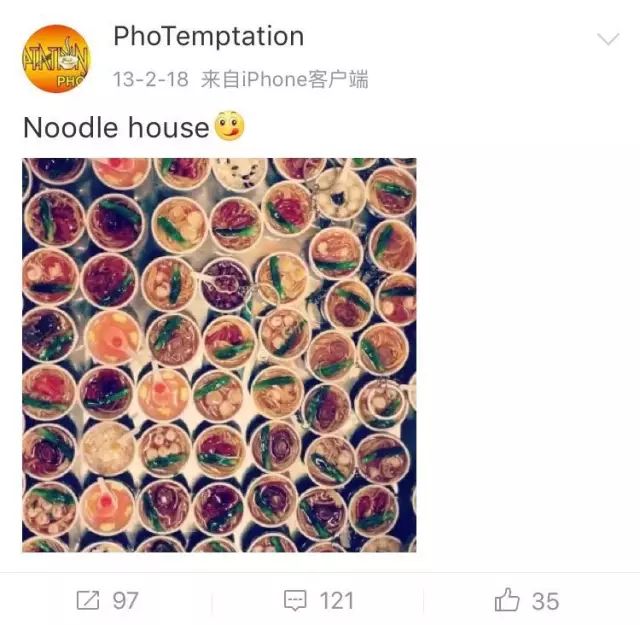
Task: Click the like count 35
Action: pyautogui.click(x=545, y=601)
